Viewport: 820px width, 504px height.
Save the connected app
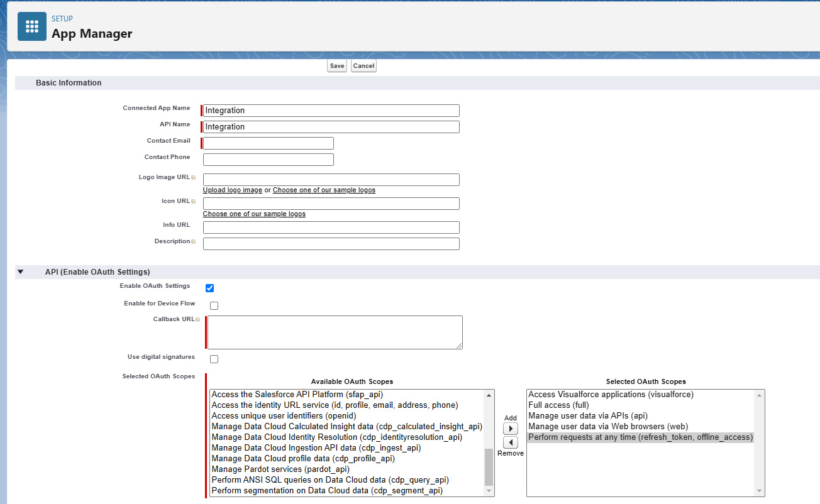337,66
